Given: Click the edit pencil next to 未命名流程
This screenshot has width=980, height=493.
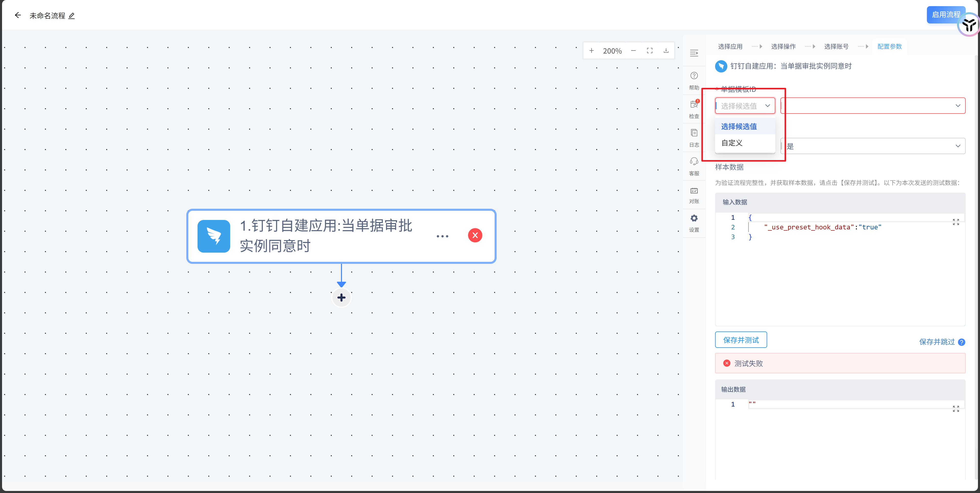Looking at the screenshot, I should [71, 16].
